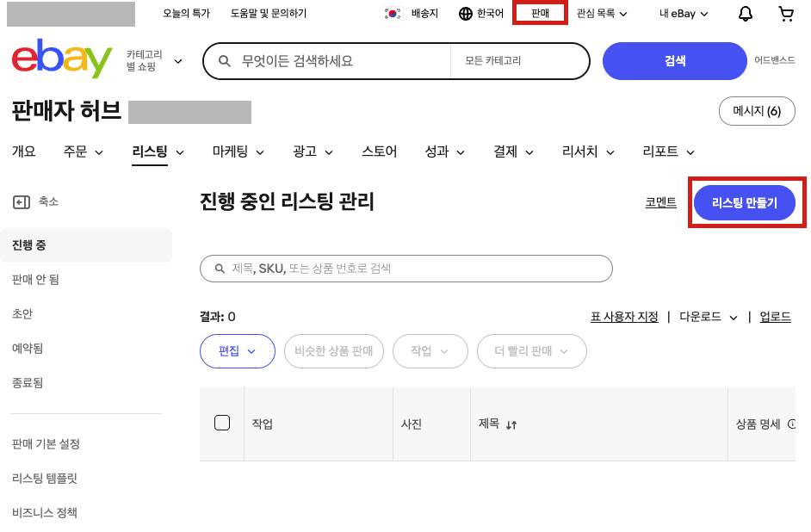Viewport: 811px width, 532px height.
Task: Click the info icon beside 상품 명세
Action: pos(791,424)
